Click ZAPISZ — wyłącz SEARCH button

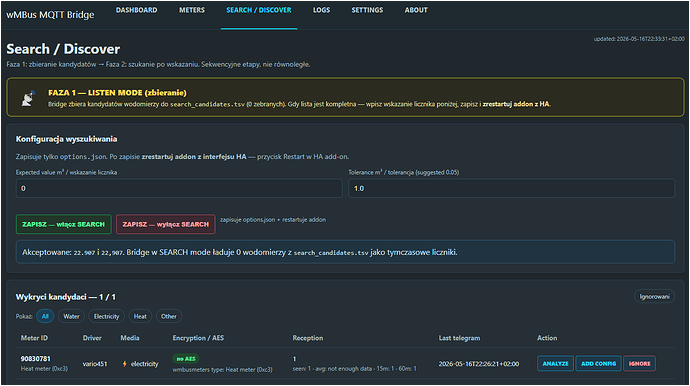[165, 224]
